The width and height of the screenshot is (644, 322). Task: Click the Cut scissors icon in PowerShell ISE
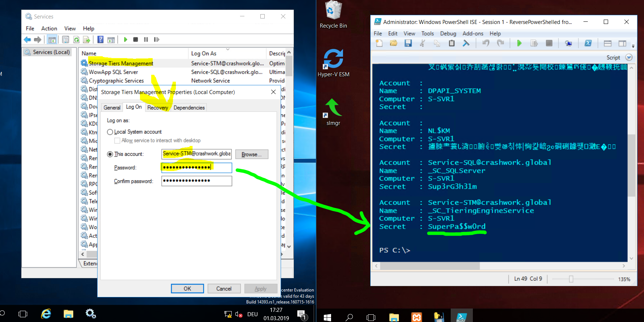(422, 43)
